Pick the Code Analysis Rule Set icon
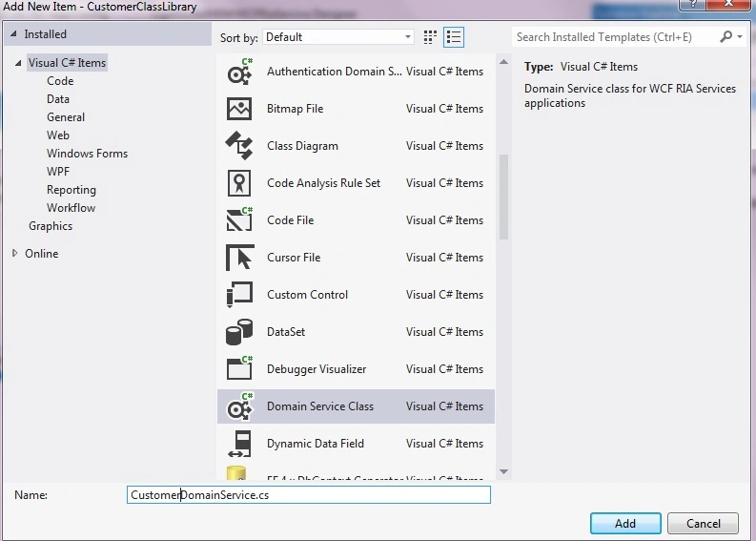The width and height of the screenshot is (756, 541). (x=239, y=183)
